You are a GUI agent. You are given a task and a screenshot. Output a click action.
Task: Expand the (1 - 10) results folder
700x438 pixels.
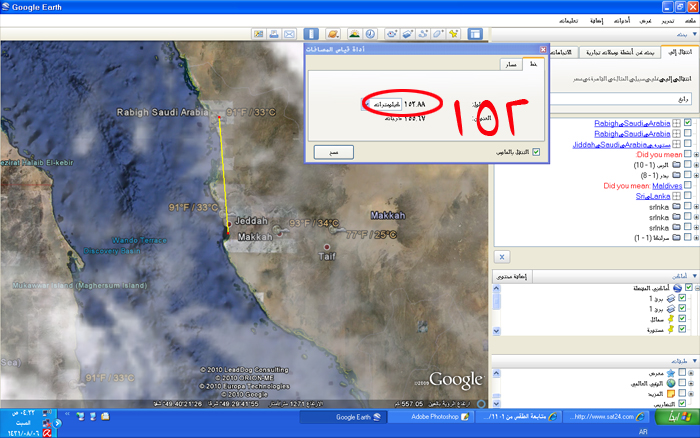point(696,165)
